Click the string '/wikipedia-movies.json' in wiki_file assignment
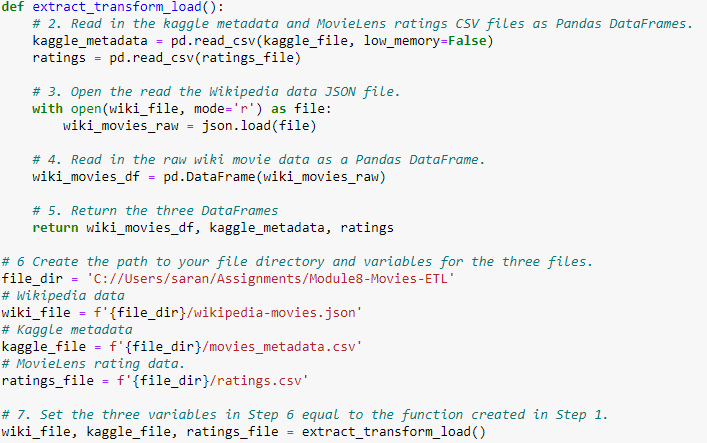This screenshot has height=443, width=707. pyautogui.click(x=274, y=313)
